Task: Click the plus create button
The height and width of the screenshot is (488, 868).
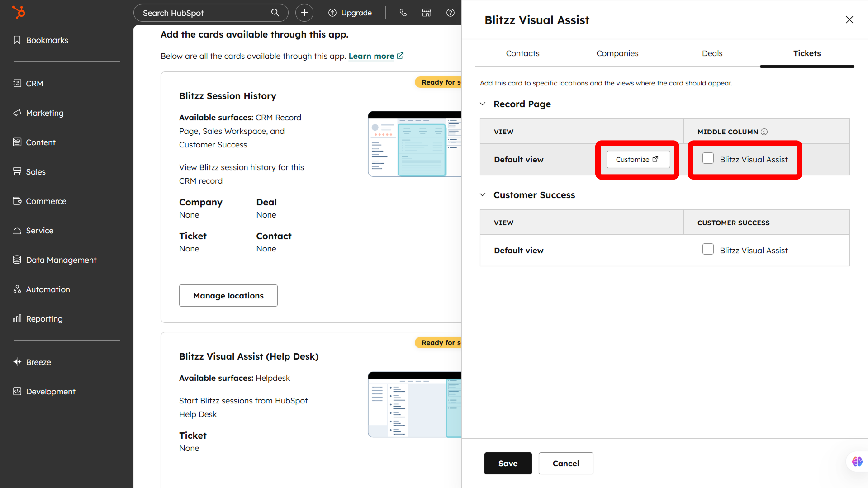Action: pyautogui.click(x=304, y=13)
